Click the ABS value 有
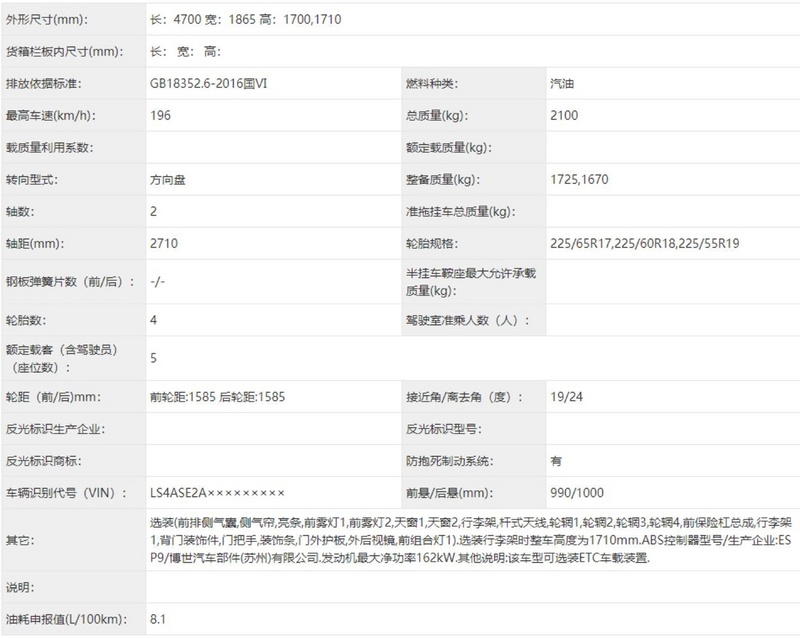Screen dimensions: 800x638 [556, 461]
